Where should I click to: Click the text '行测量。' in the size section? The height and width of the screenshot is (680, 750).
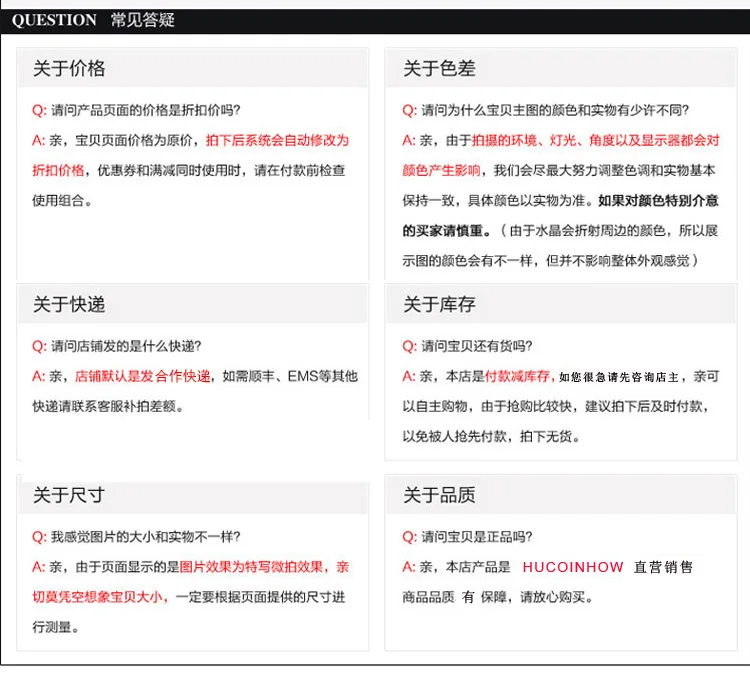click(55, 628)
